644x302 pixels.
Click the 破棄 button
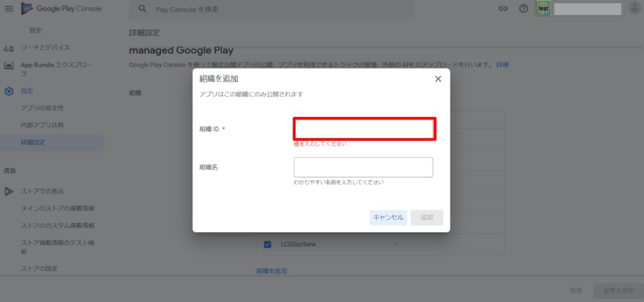pyautogui.click(x=576, y=291)
